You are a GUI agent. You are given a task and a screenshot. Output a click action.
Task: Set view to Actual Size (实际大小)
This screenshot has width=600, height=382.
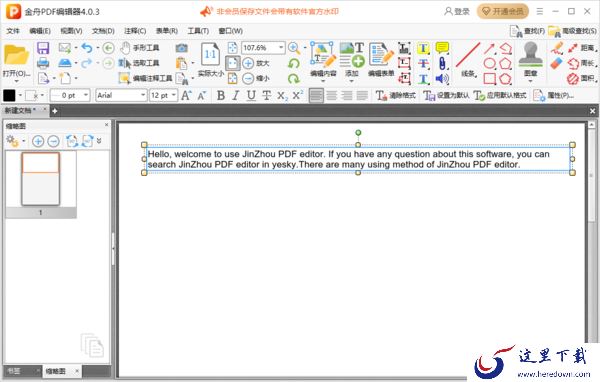[210, 59]
